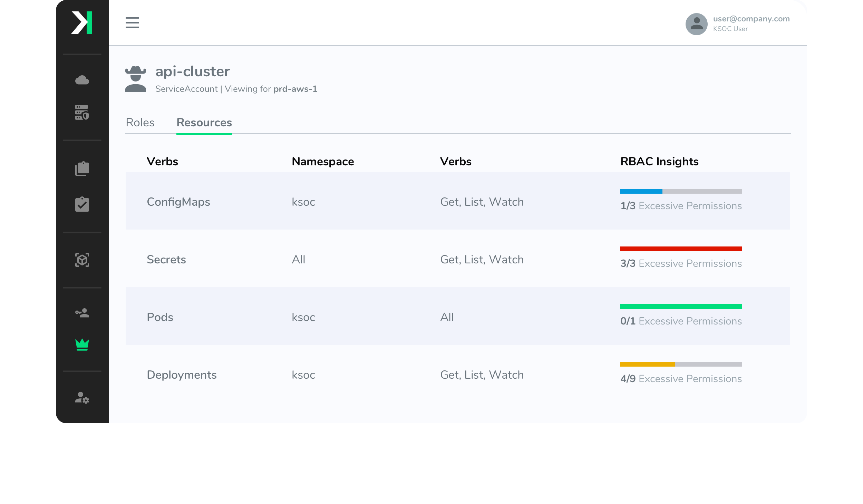Click the api-cluster heading

[193, 71]
